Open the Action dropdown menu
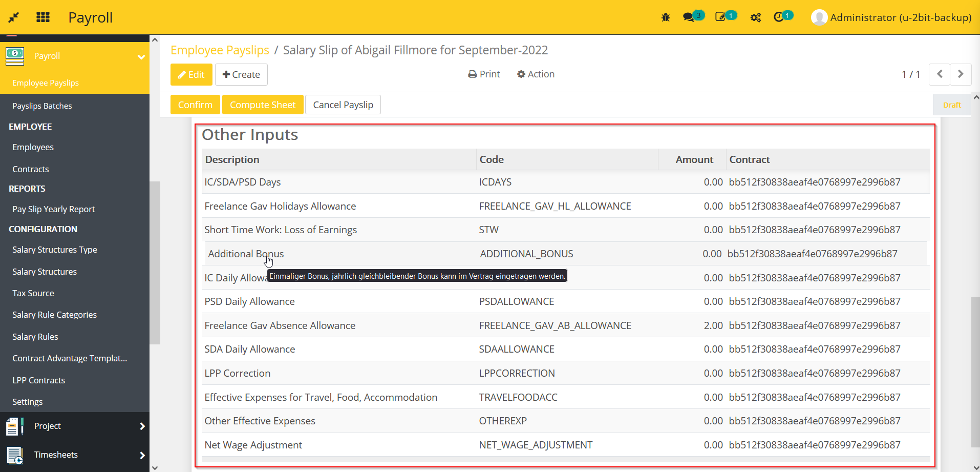Screen dimensions: 980x472 (536, 74)
